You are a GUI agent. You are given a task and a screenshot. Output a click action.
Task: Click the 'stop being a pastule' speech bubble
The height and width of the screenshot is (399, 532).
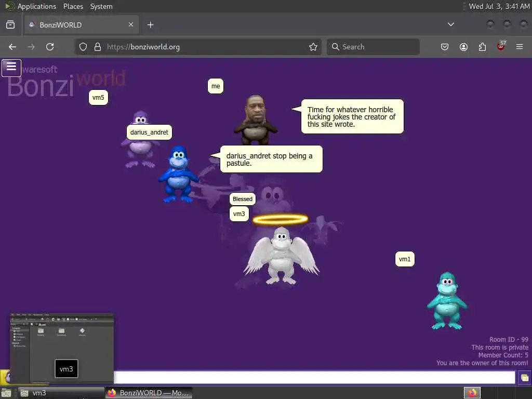(x=271, y=159)
